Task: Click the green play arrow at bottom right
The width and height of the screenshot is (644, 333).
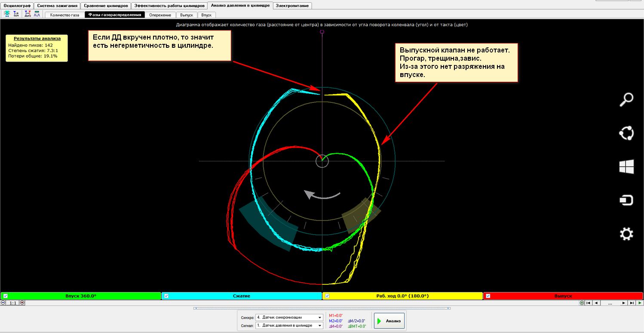Action: (640, 303)
